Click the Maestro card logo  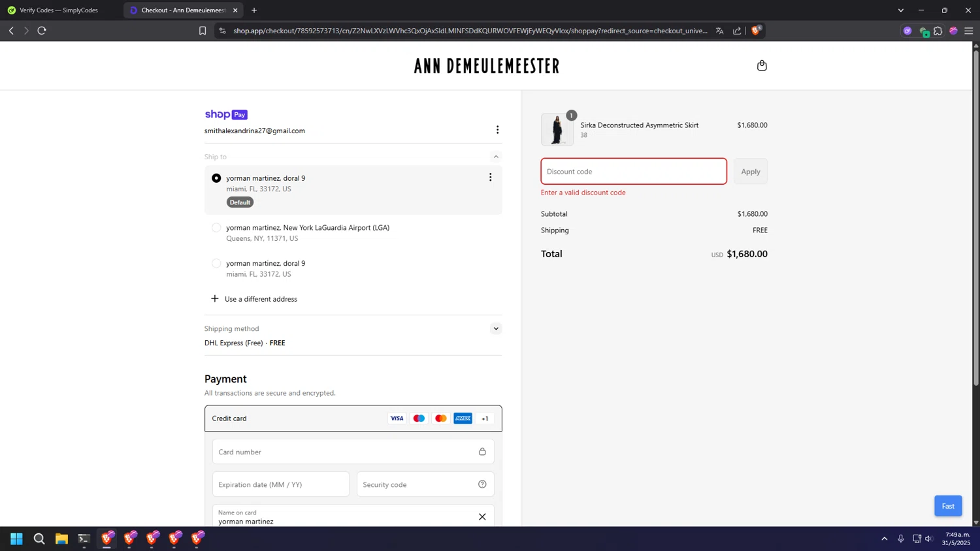coord(419,418)
